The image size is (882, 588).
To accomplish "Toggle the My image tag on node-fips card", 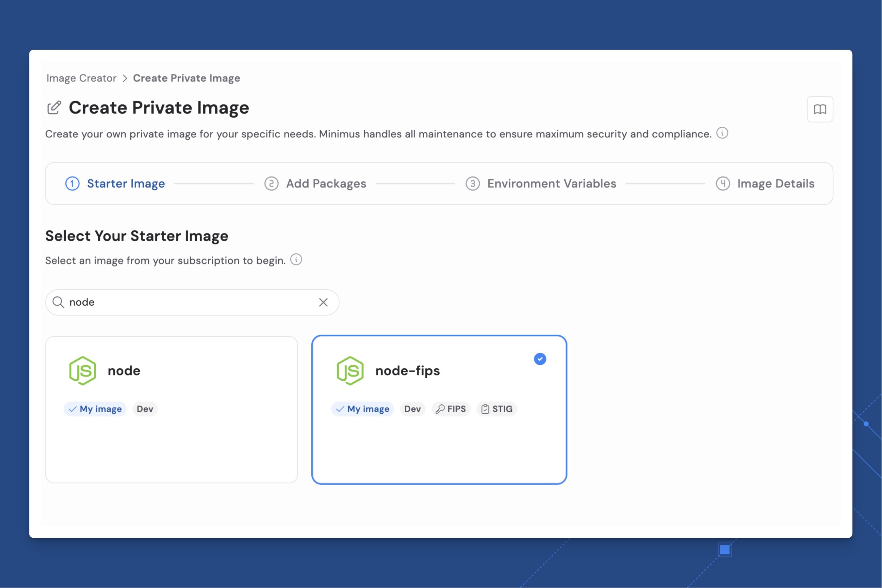I will tap(362, 409).
